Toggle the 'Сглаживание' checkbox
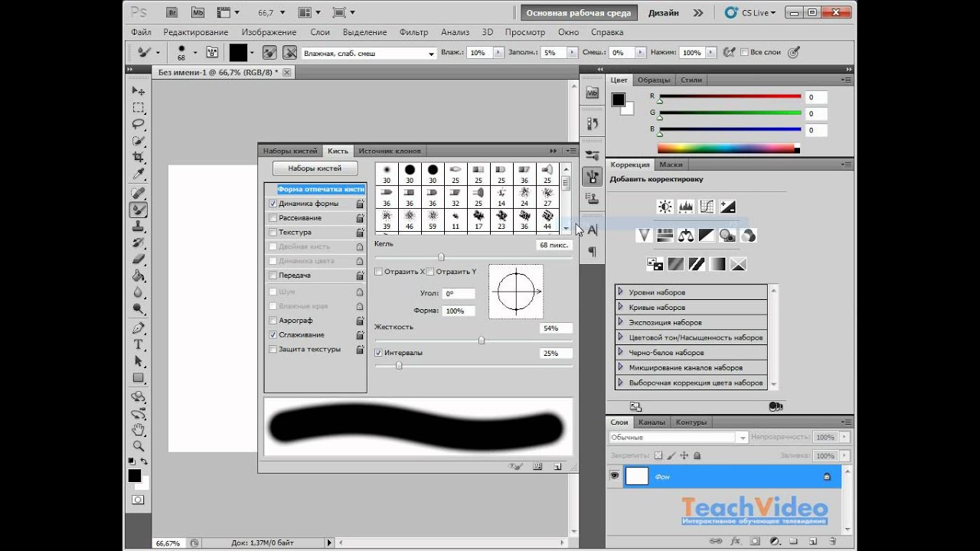The height and width of the screenshot is (551, 980). (273, 335)
